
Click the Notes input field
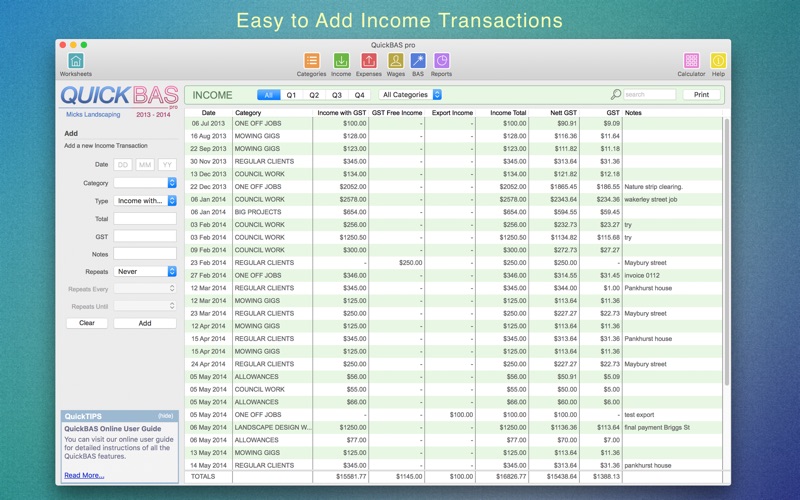(145, 254)
